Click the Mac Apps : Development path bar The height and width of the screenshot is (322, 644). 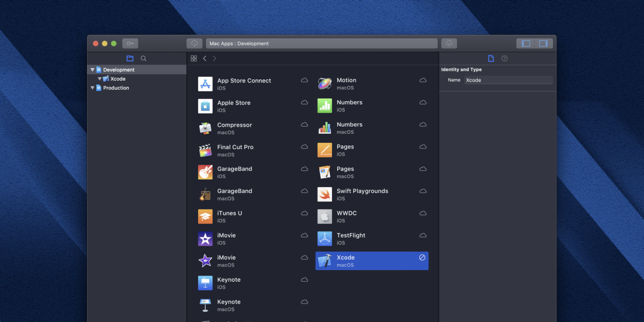click(321, 44)
